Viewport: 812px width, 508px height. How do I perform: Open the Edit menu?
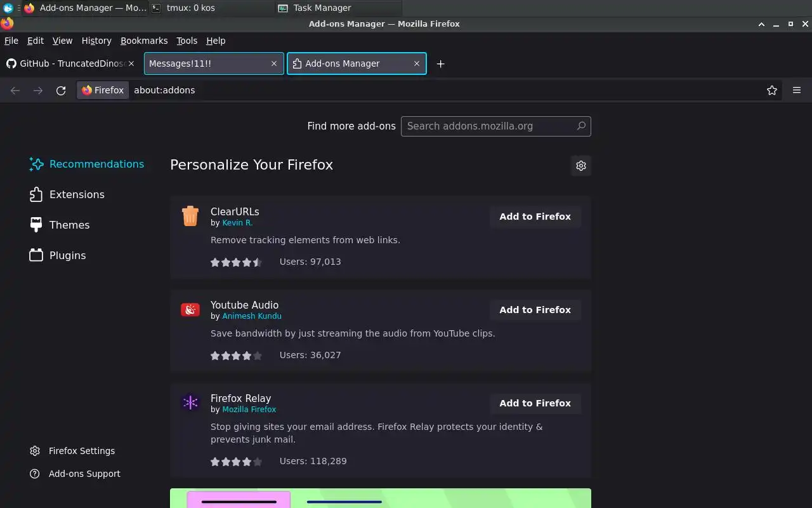[x=36, y=41]
